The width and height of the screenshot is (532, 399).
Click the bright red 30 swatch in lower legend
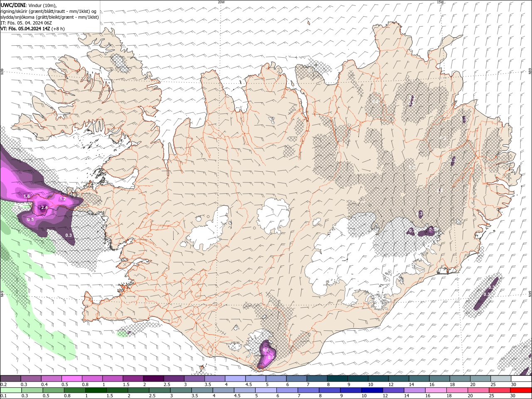(520, 390)
